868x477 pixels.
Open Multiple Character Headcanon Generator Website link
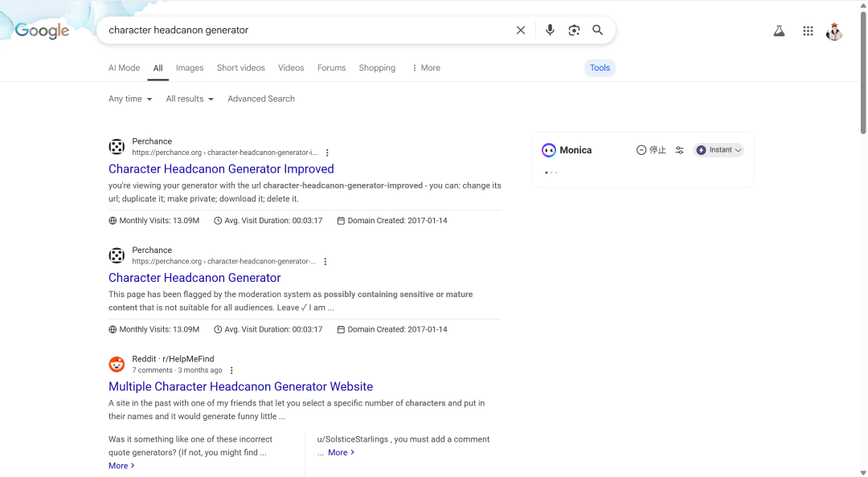point(240,387)
